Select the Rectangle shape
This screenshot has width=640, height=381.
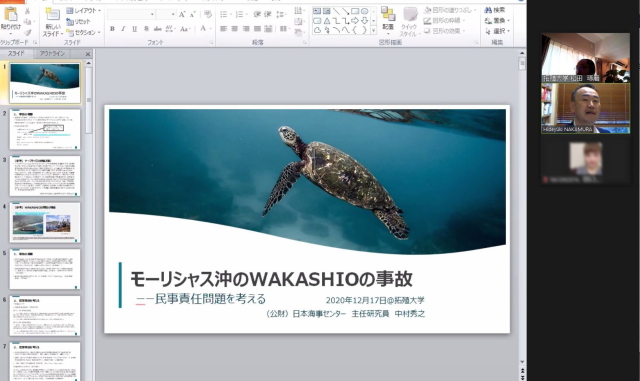click(355, 11)
